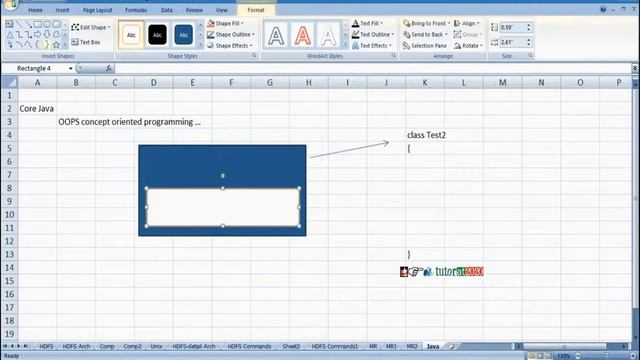Click the insert worksheet tab icon
Image resolution: width=640 pixels, height=360 pixels.
click(451, 346)
